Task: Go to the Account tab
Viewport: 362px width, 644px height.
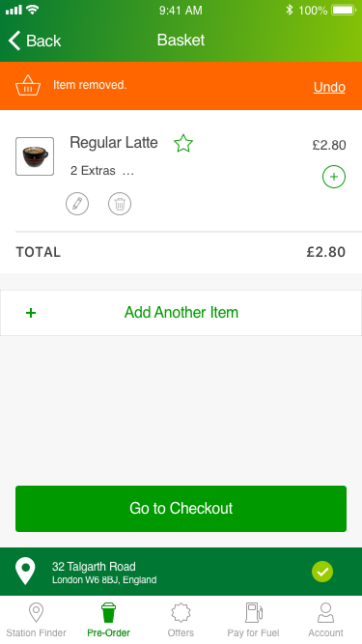Action: [325, 620]
